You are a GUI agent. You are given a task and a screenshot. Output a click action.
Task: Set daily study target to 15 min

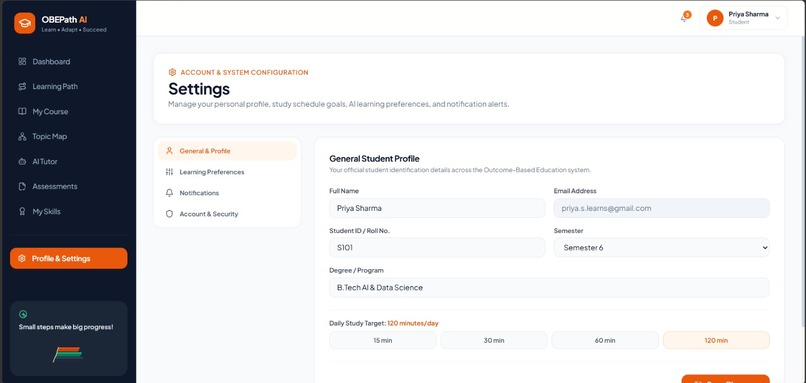pos(382,340)
